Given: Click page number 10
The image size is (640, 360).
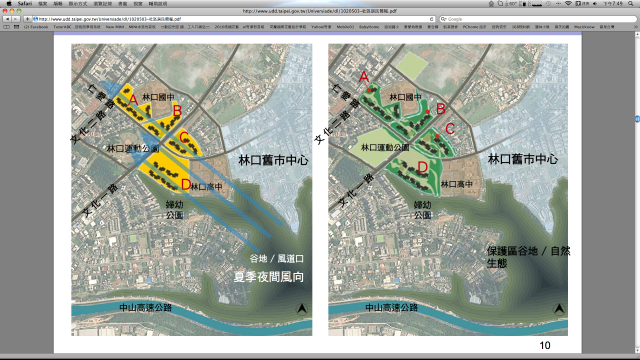Looking at the screenshot, I should [545, 345].
